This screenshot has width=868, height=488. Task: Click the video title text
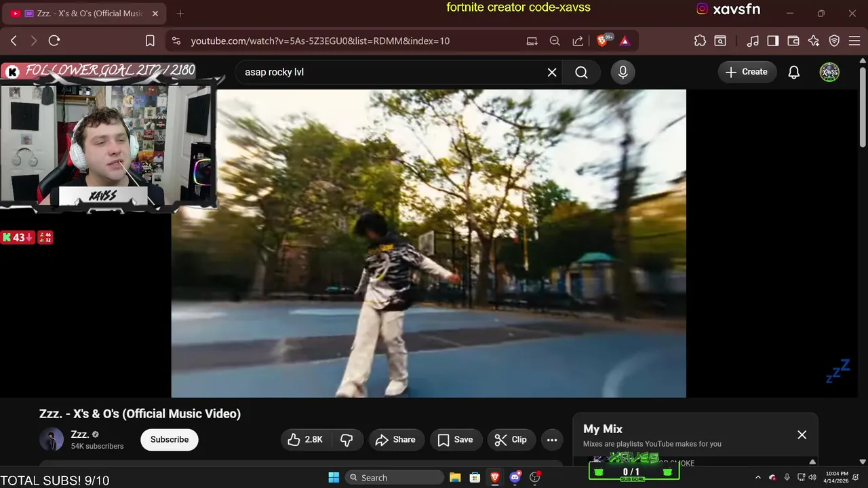[x=140, y=413]
